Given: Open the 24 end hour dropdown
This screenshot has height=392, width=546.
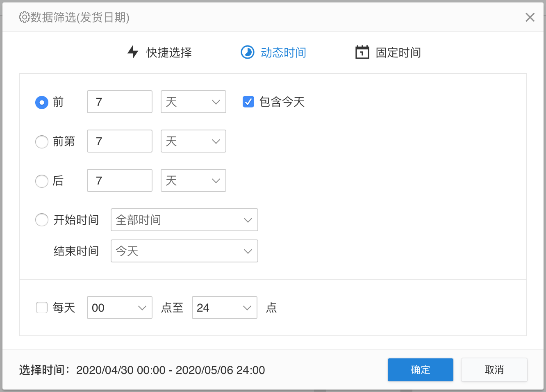Looking at the screenshot, I should [224, 308].
